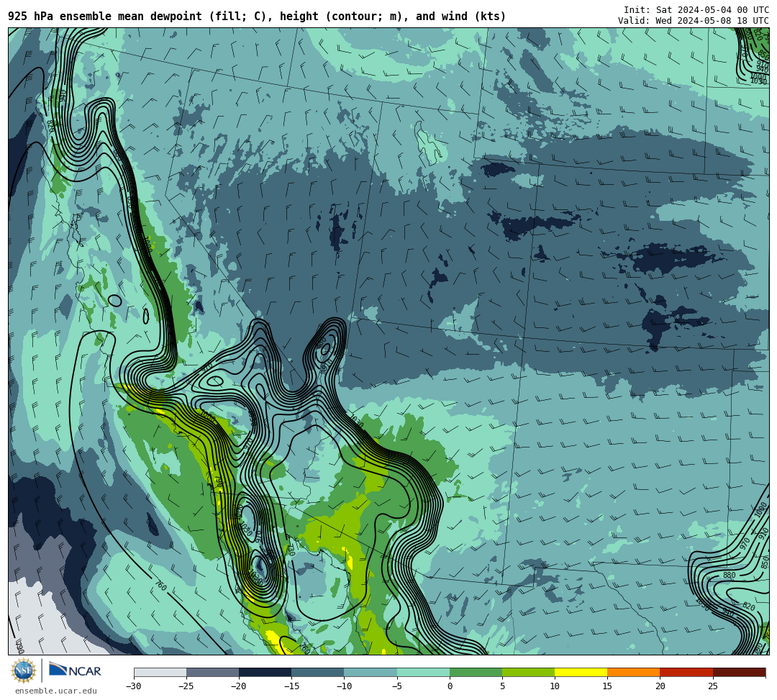The width and height of the screenshot is (777, 700).
Task: Click the dark brown above-25 colorbar swatch
Action: (x=739, y=672)
